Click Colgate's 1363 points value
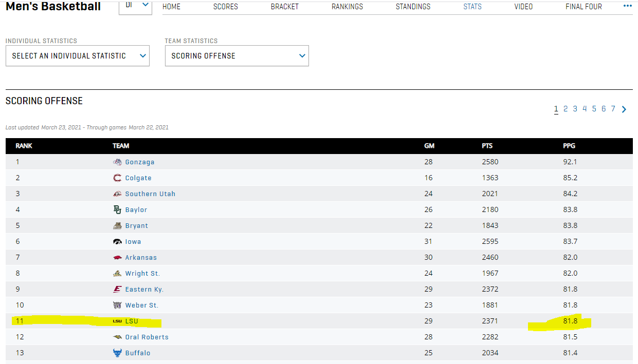 pos(490,178)
